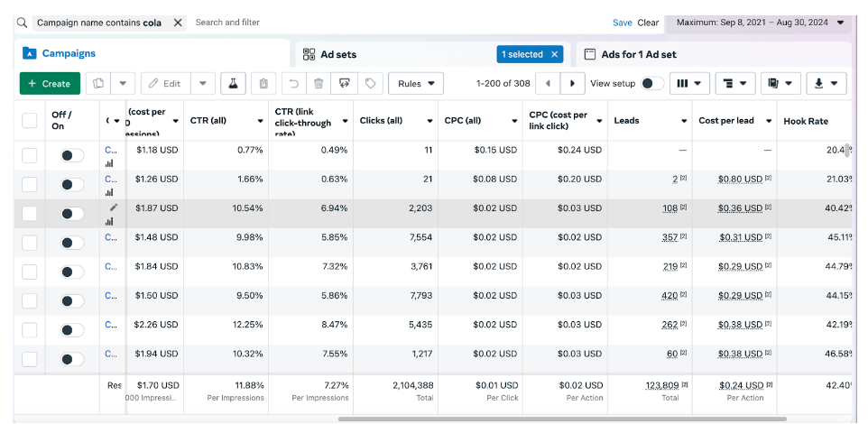
Task: Click the CTR (link click-through rate) sort arrow
Action: point(345,121)
